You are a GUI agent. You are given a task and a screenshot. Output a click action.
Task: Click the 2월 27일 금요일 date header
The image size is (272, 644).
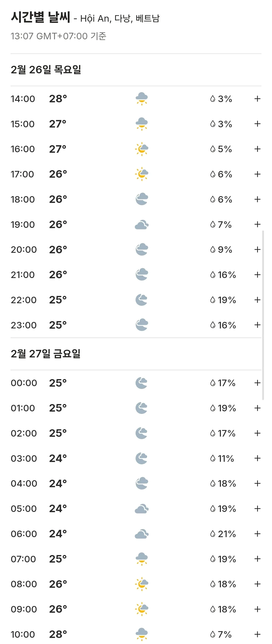click(46, 354)
